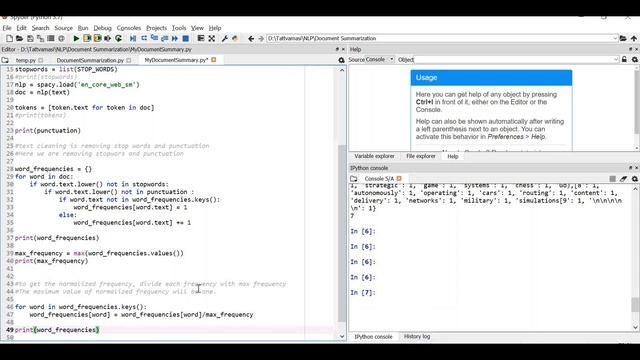Run cell and advance to next
640x360 pixels.
[x=98, y=38]
